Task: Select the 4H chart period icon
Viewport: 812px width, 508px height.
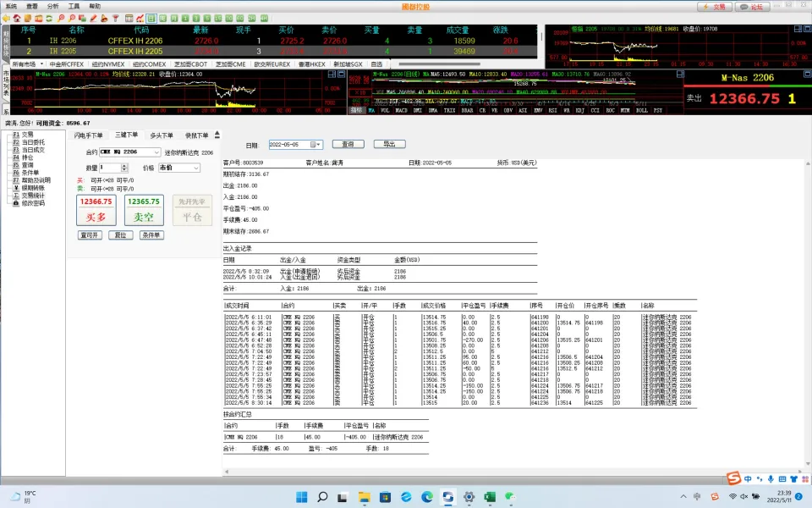Action: (264, 17)
